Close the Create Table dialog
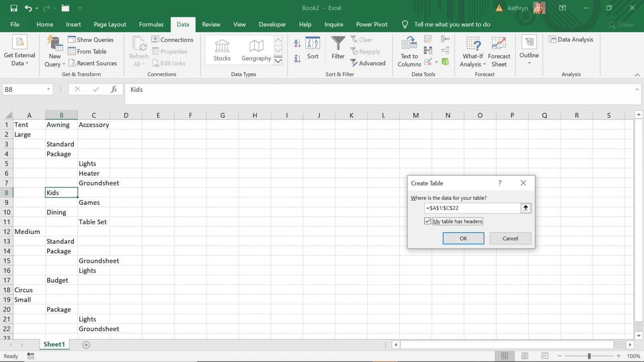This screenshot has width=644, height=362. [x=523, y=183]
